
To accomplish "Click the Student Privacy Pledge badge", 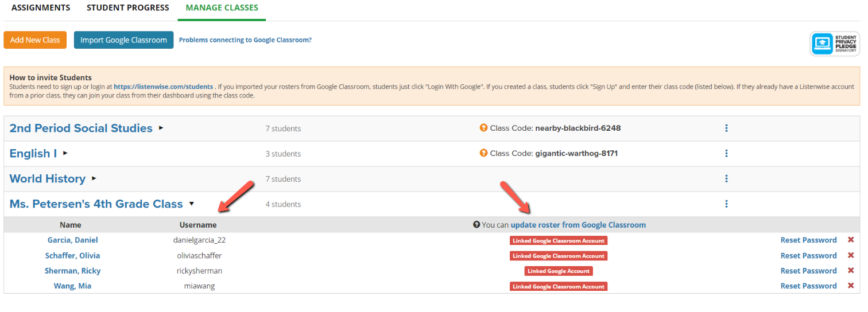I will point(835,44).
